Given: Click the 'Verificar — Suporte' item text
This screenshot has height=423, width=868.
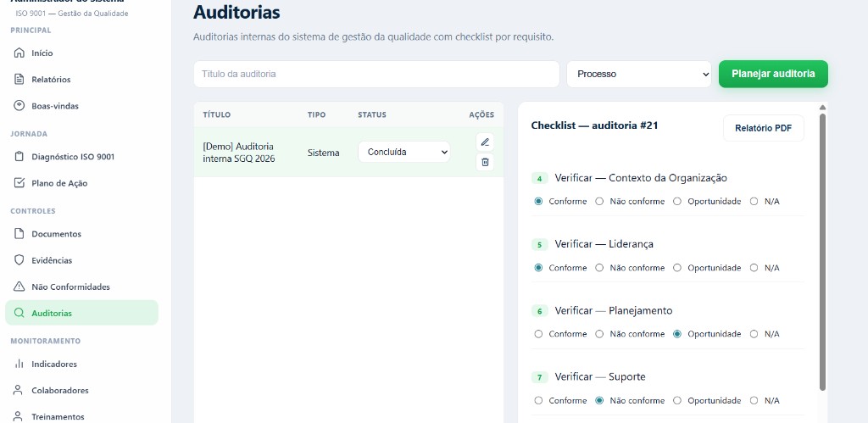Looking at the screenshot, I should [x=600, y=377].
